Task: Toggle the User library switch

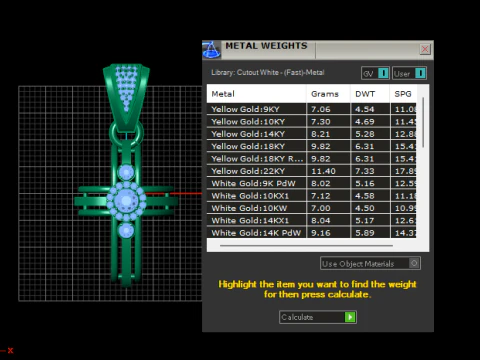Action: click(409, 73)
